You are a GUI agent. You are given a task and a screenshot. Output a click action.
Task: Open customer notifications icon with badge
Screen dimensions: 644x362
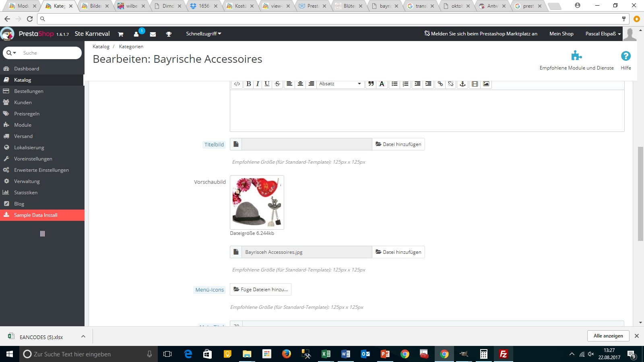[137, 34]
